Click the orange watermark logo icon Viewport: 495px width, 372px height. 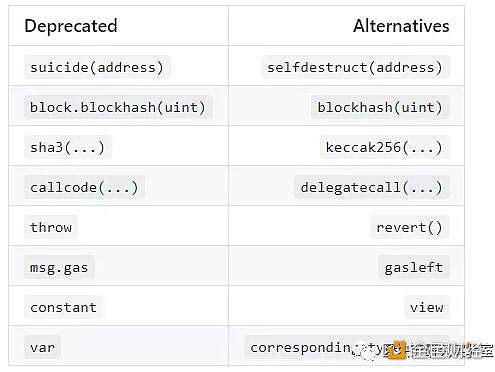[x=396, y=350]
